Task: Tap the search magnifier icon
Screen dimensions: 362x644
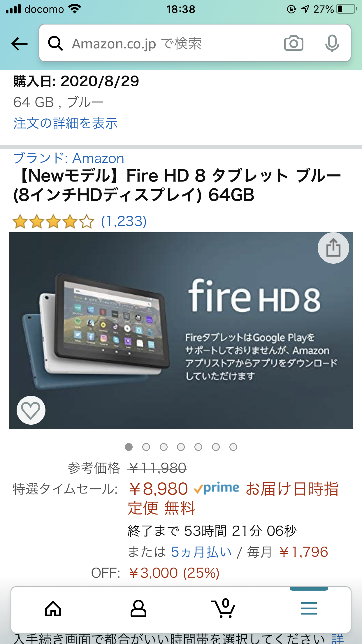Action: point(55,43)
